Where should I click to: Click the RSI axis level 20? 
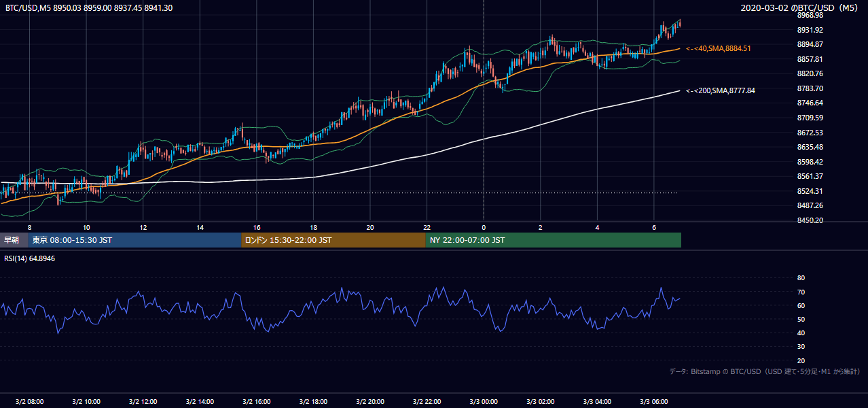point(801,360)
